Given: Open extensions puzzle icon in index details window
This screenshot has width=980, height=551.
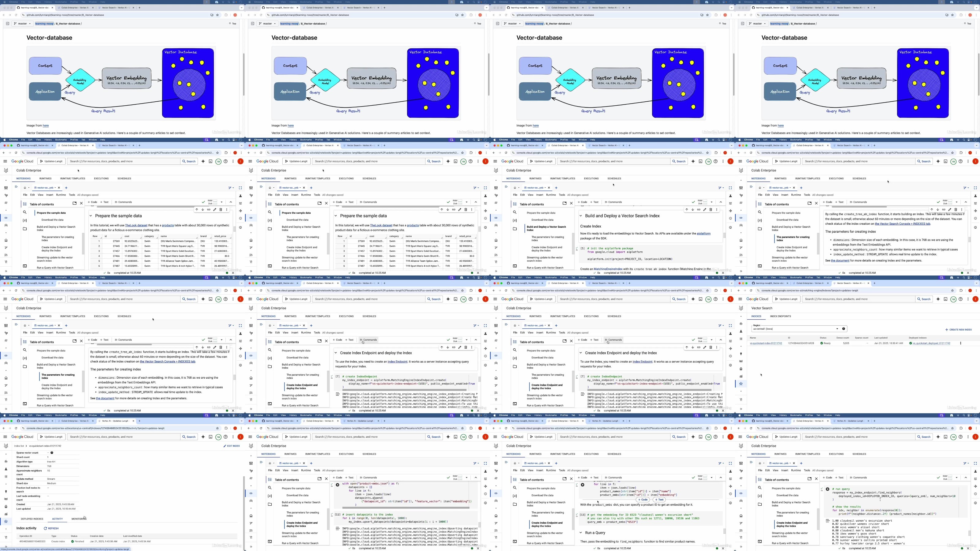Looking at the screenshot, I should click(x=226, y=428).
